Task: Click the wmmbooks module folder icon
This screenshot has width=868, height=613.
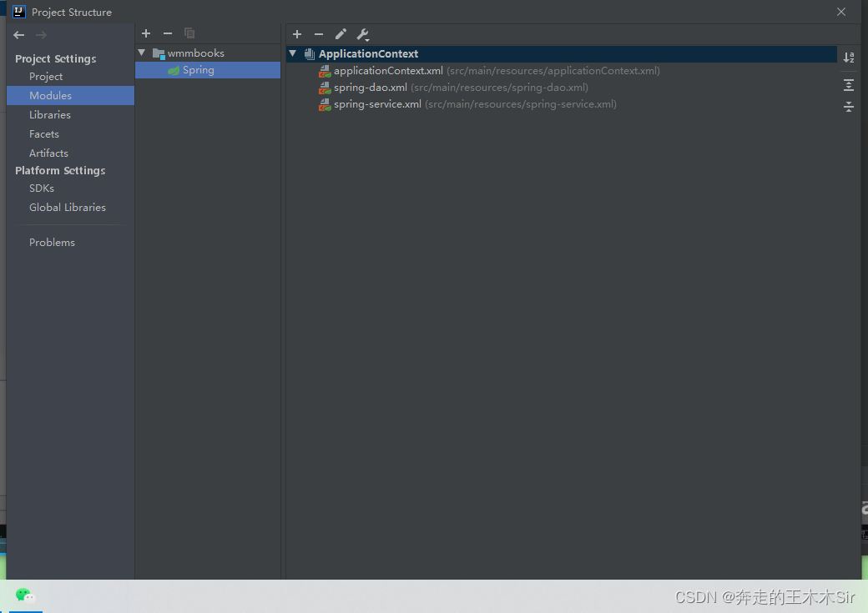Action: click(x=159, y=53)
